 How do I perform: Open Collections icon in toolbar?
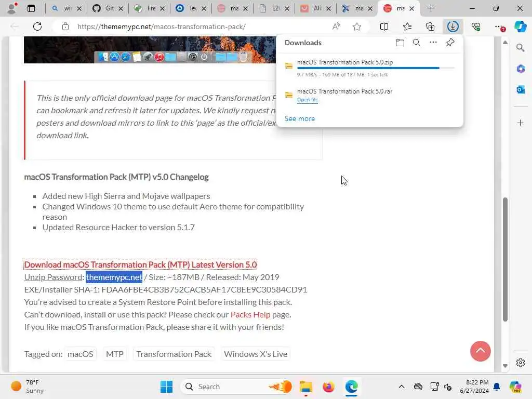click(x=430, y=26)
